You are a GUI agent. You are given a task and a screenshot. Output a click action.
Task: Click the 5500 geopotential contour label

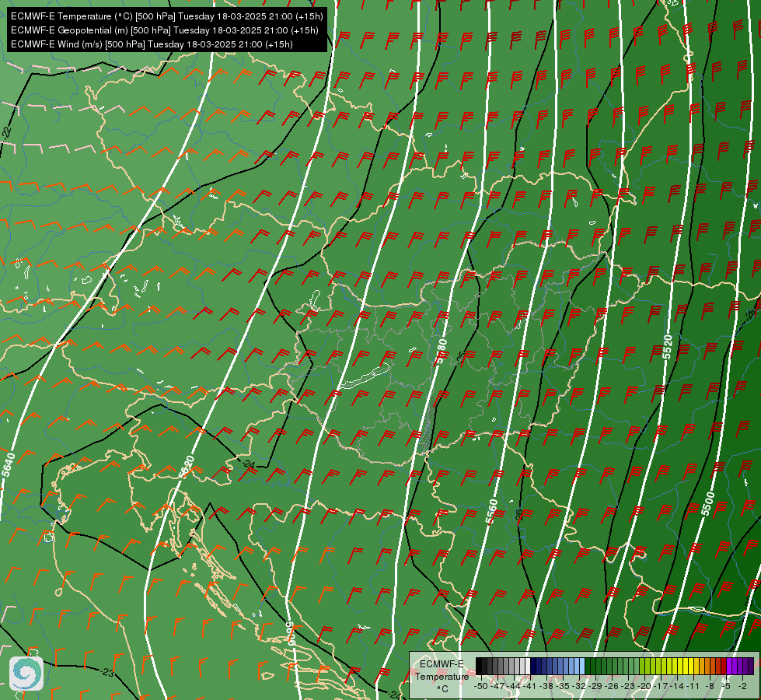[707, 504]
